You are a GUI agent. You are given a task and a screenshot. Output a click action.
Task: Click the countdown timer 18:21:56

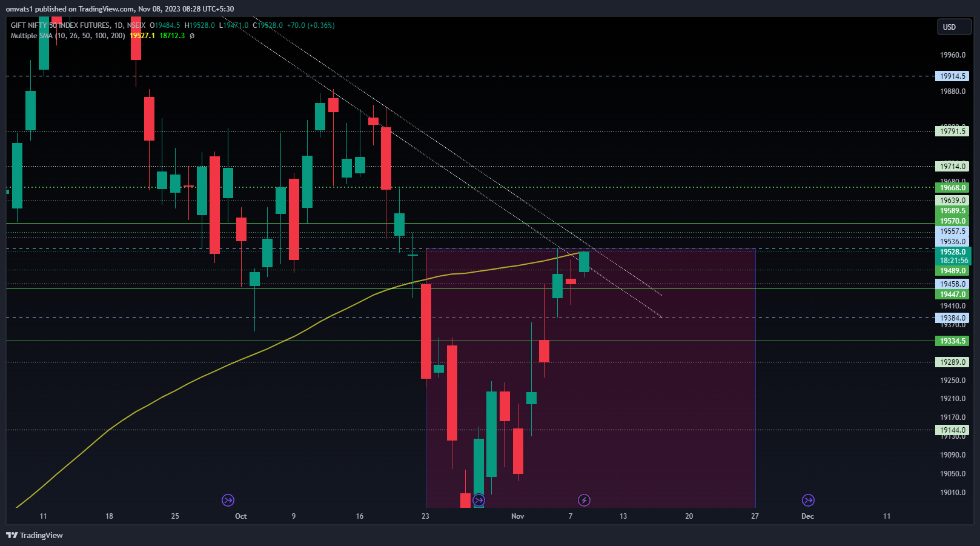953,261
